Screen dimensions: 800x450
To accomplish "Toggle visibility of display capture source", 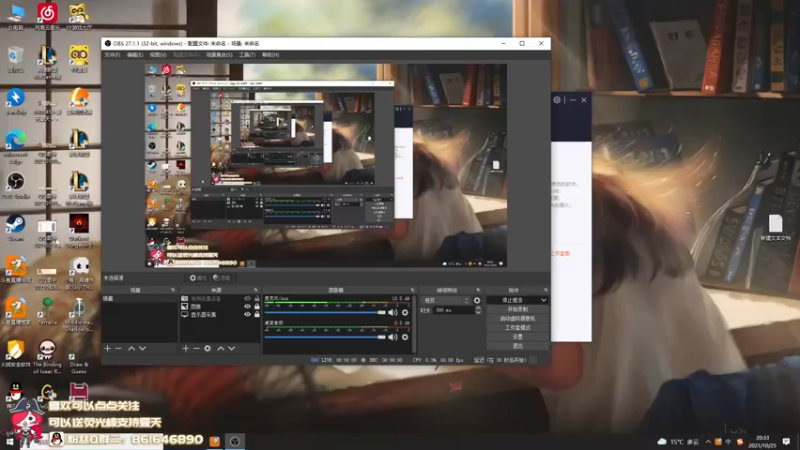I will (247, 315).
